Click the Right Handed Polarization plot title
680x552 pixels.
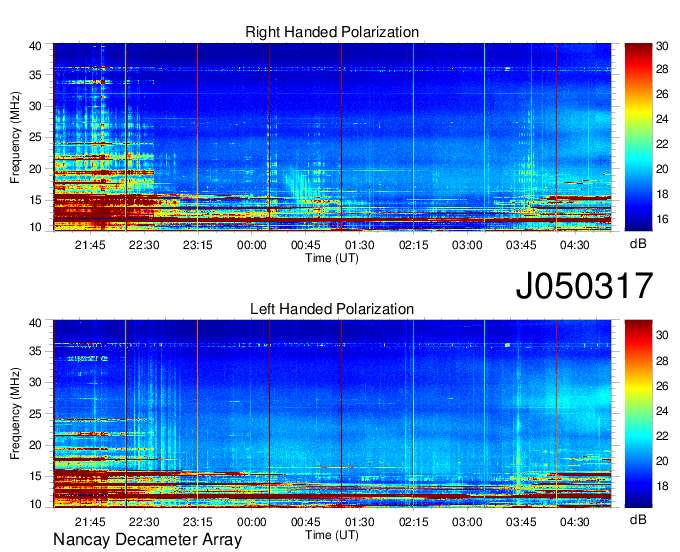(x=332, y=32)
